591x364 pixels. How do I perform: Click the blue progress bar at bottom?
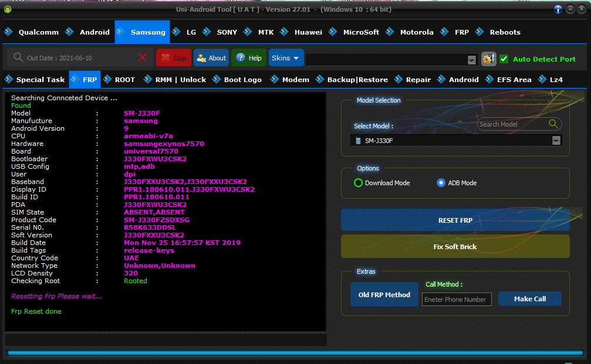point(295,353)
